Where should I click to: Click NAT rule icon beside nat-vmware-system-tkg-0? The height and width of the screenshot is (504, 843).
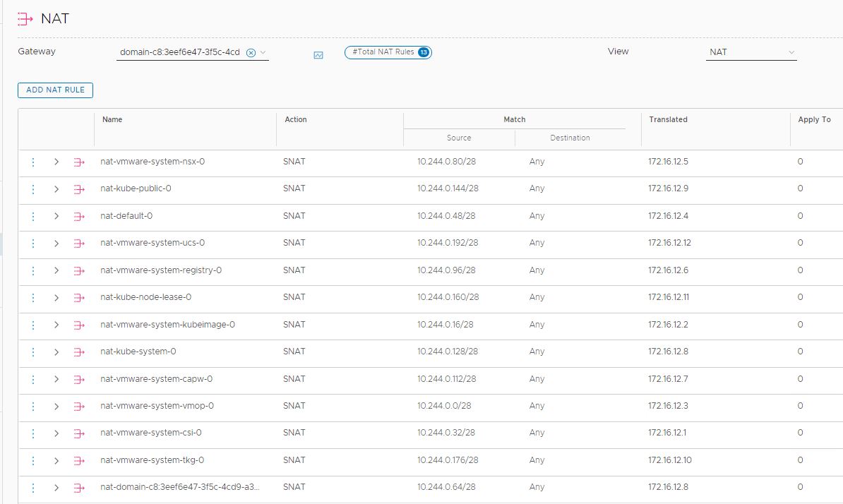click(79, 460)
